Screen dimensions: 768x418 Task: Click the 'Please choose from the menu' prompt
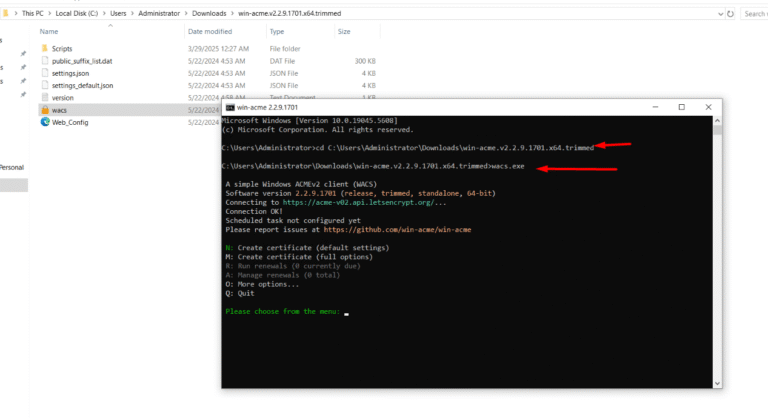tap(282, 311)
